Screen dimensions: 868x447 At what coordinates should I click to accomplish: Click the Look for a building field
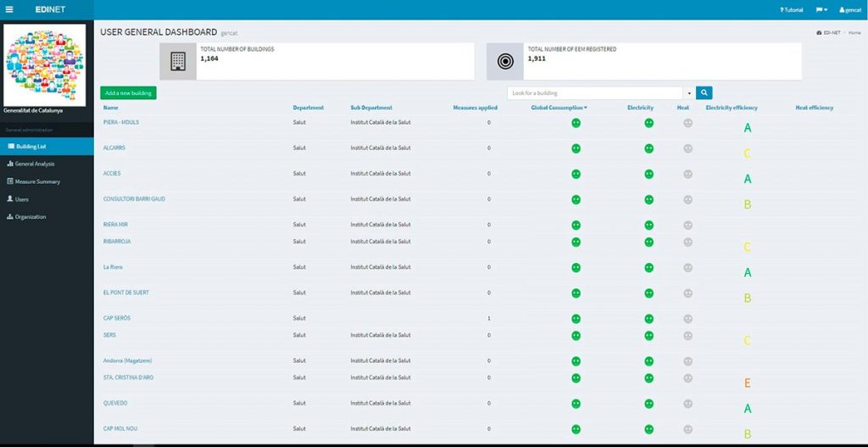click(x=595, y=93)
